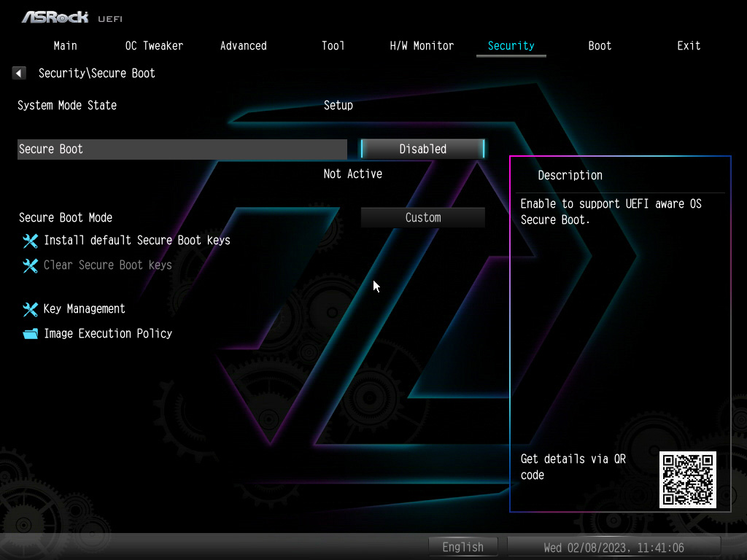Click Clear Secure Boot keys
Viewport: 747px width, 560px height.
(108, 265)
